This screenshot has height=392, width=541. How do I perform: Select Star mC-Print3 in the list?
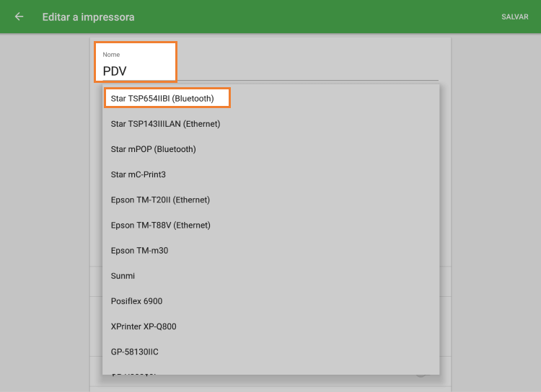click(138, 174)
